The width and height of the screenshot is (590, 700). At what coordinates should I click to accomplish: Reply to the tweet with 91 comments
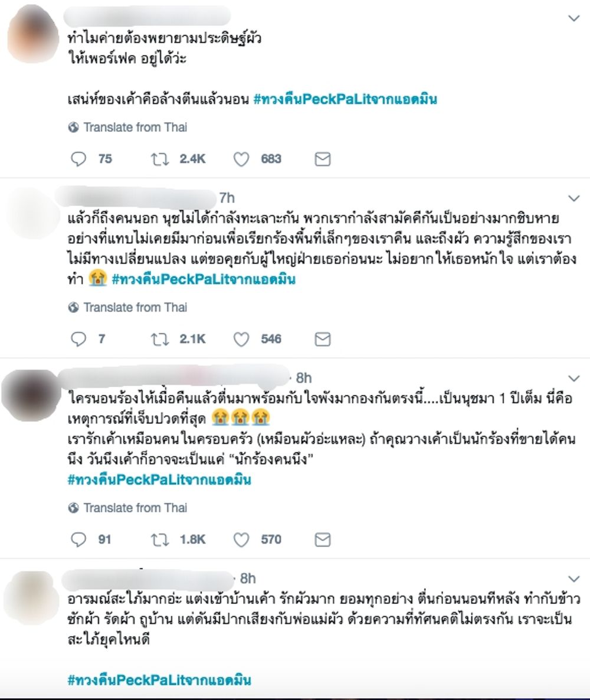[x=78, y=539]
